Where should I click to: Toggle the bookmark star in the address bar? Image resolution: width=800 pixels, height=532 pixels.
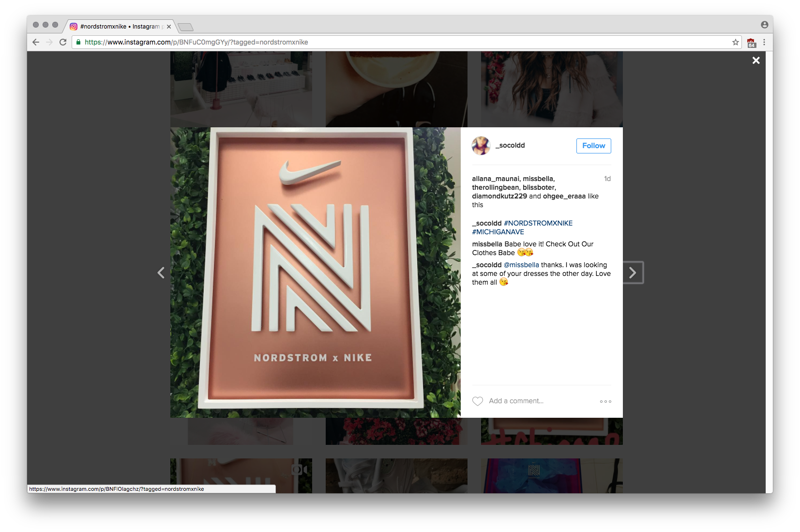[x=735, y=42]
